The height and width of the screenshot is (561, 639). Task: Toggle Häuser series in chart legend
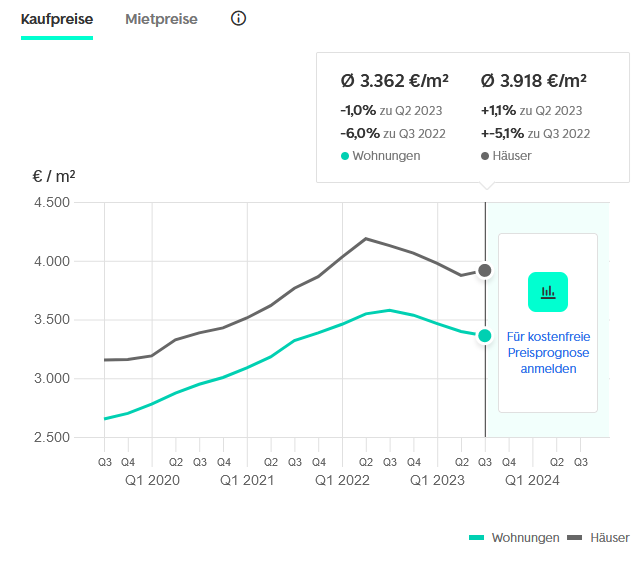[609, 538]
